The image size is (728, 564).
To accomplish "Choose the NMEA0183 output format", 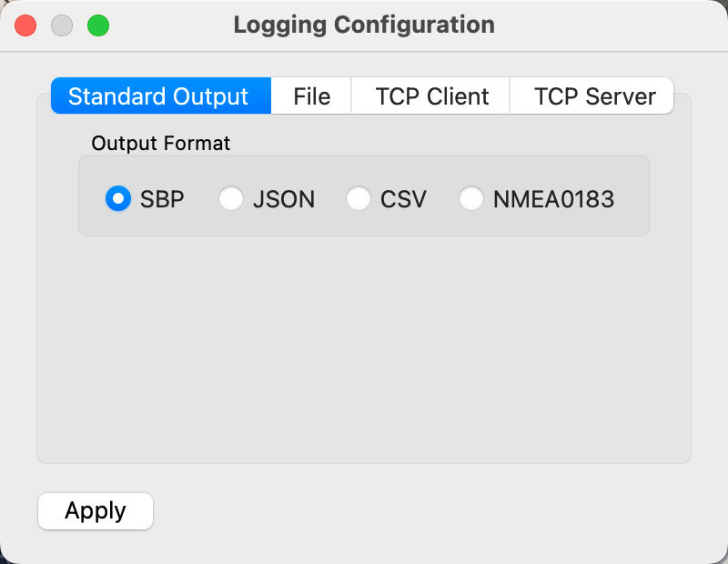I will pyautogui.click(x=470, y=198).
